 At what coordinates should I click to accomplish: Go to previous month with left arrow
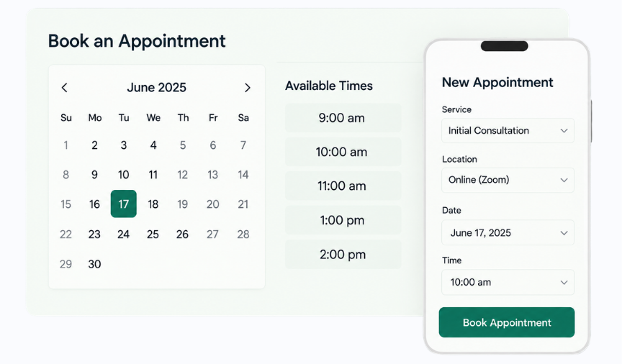tap(65, 87)
